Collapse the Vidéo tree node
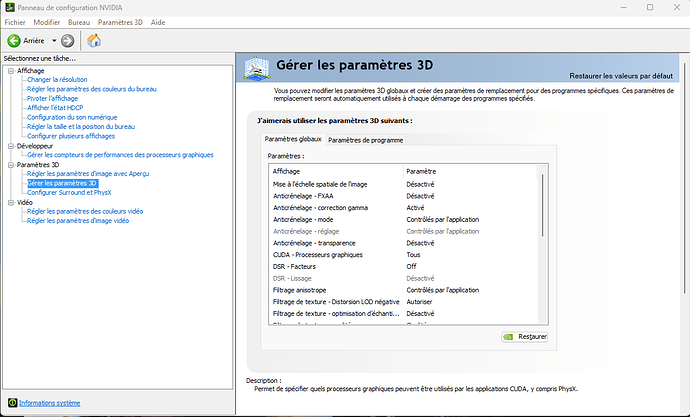690x417 pixels. coord(11,202)
